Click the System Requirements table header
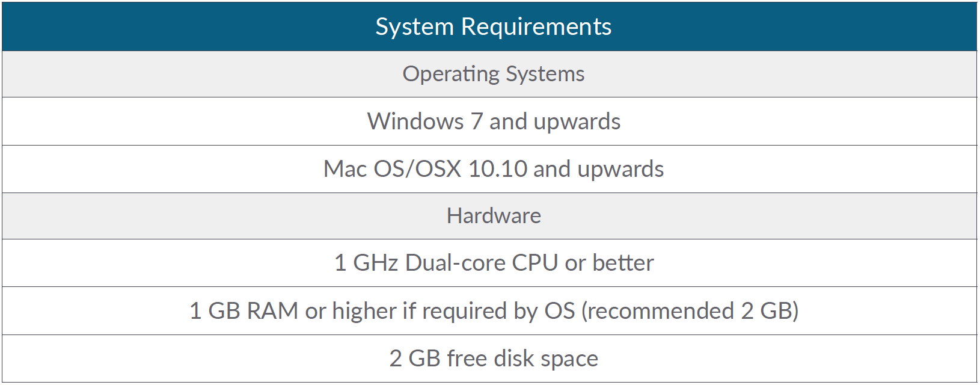 (x=493, y=27)
